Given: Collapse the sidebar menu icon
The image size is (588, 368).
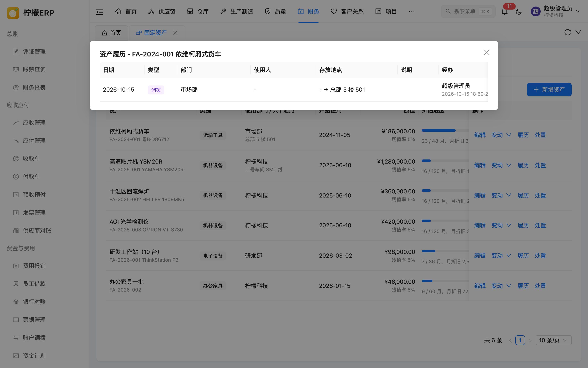Looking at the screenshot, I should pyautogui.click(x=100, y=11).
